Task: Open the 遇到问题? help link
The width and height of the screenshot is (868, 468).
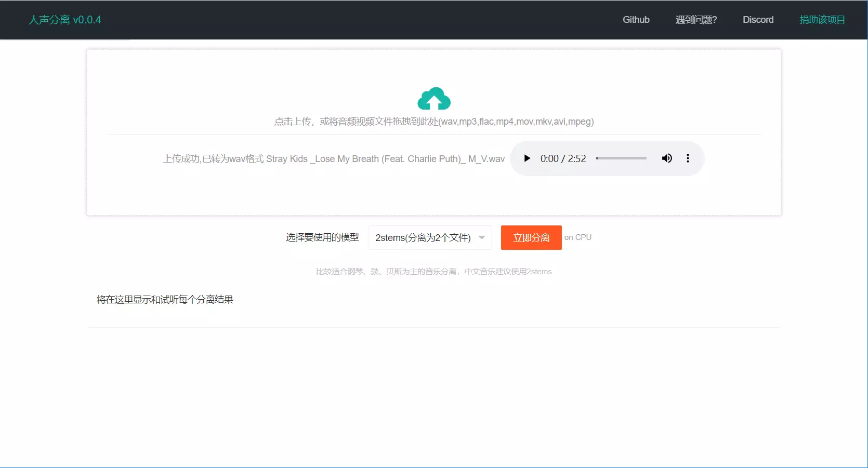Action: pos(696,20)
